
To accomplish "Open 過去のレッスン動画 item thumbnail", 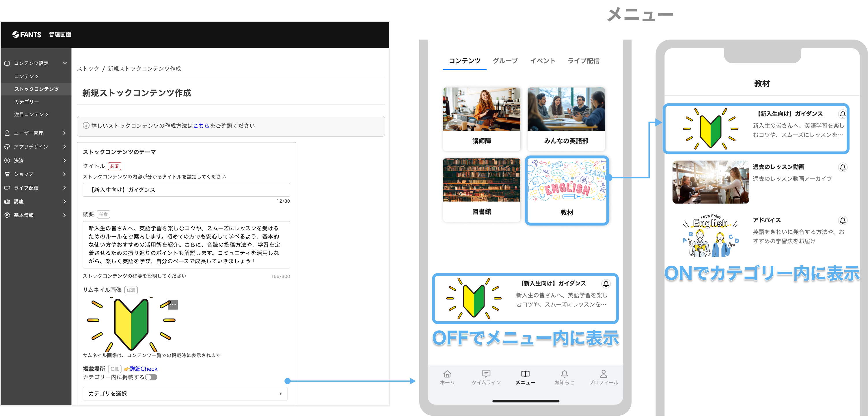I will pos(711,182).
